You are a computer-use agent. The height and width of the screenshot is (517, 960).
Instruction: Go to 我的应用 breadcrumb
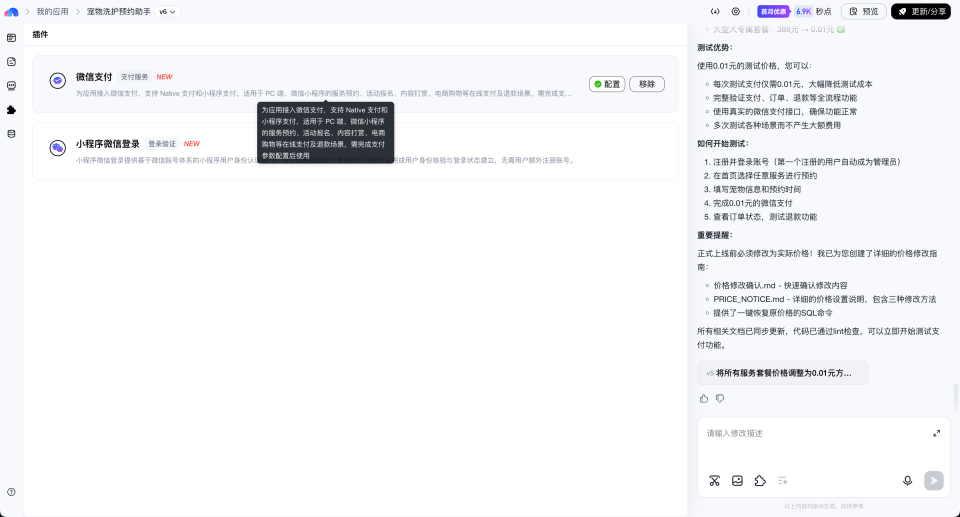click(53, 12)
